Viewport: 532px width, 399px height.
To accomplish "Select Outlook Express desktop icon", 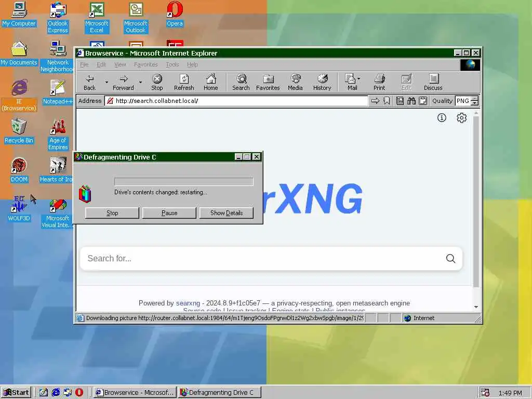I will click(58, 18).
